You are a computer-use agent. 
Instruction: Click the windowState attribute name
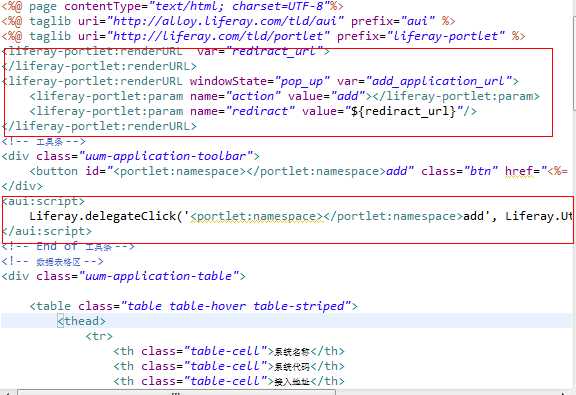tap(228, 81)
